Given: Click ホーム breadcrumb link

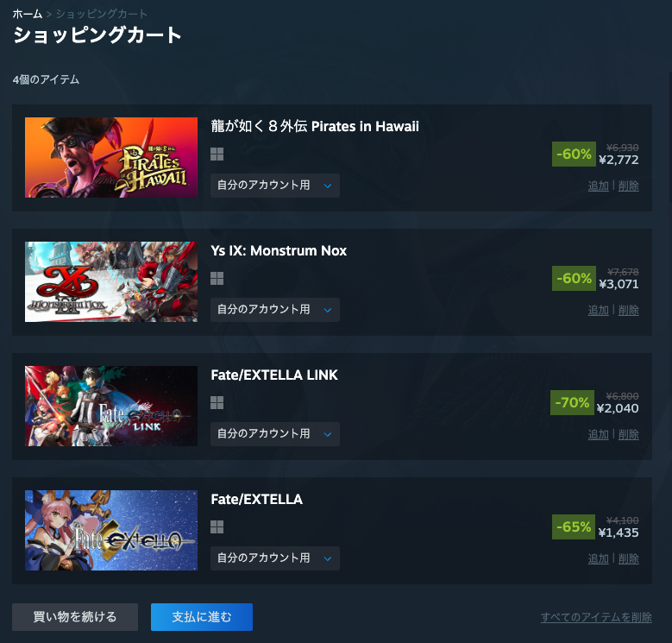Looking at the screenshot, I should (28, 14).
